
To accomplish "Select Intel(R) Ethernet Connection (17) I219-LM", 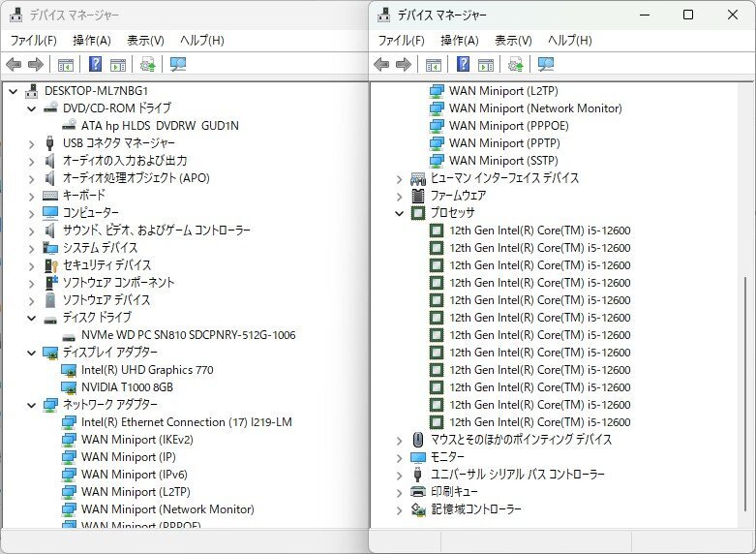I will pos(187,422).
